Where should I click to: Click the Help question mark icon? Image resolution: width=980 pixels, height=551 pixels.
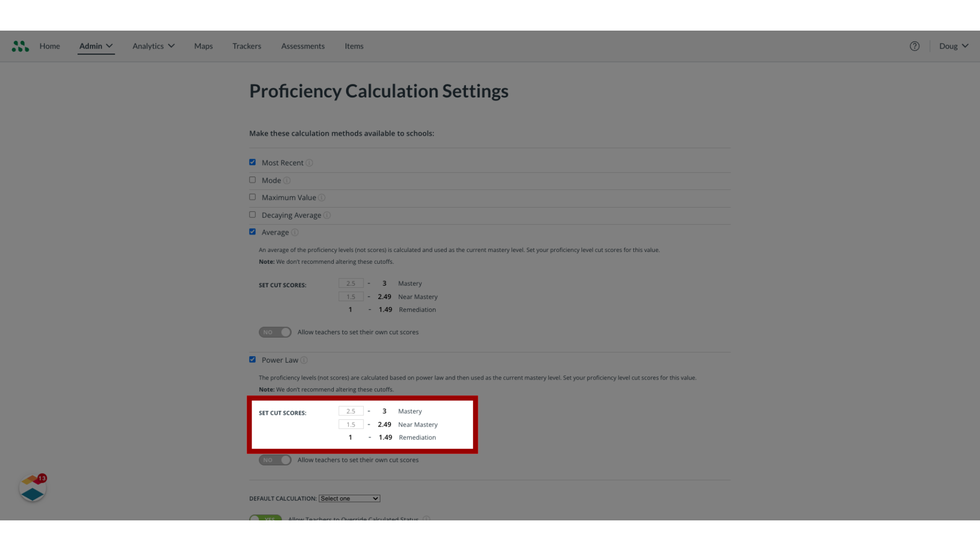click(915, 46)
